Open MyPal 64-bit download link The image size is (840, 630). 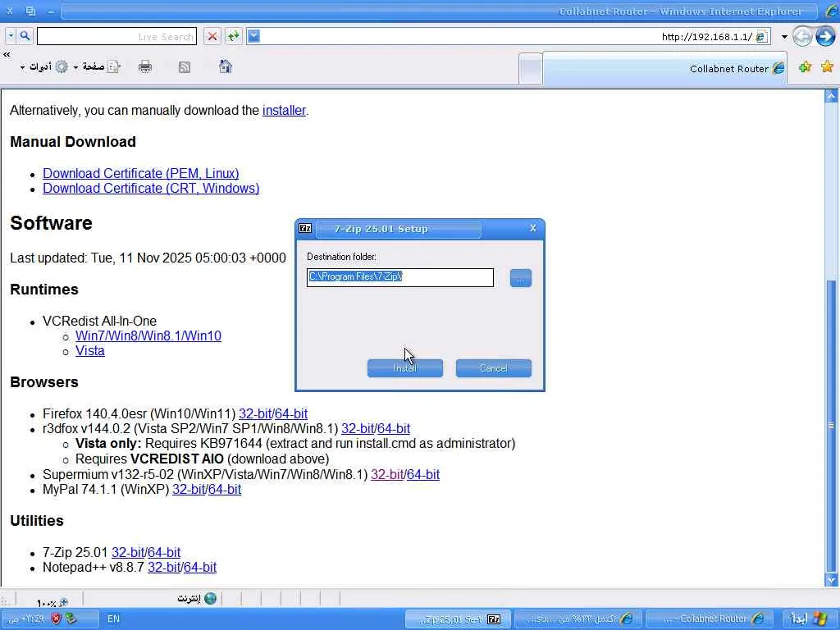click(225, 490)
